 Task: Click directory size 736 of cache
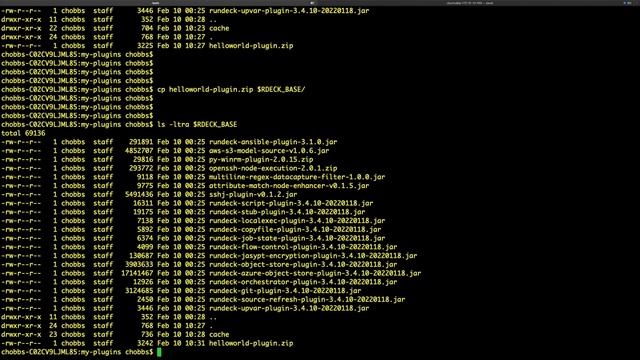147,335
